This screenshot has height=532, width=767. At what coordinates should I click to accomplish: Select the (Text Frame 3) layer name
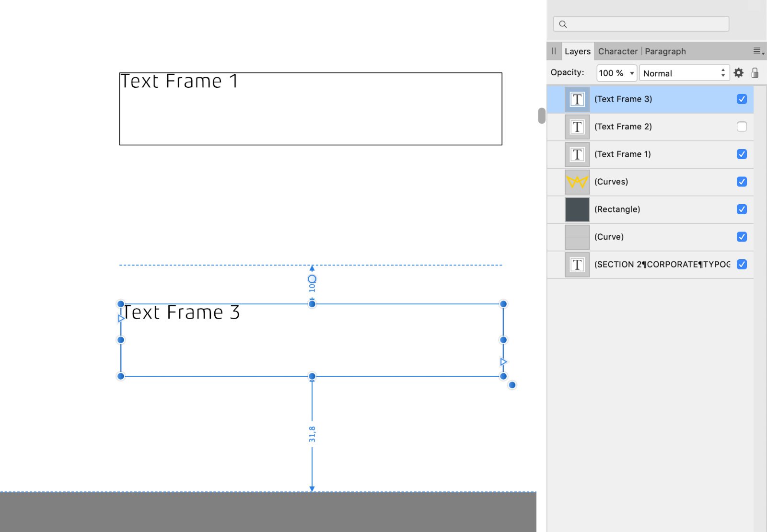point(623,99)
